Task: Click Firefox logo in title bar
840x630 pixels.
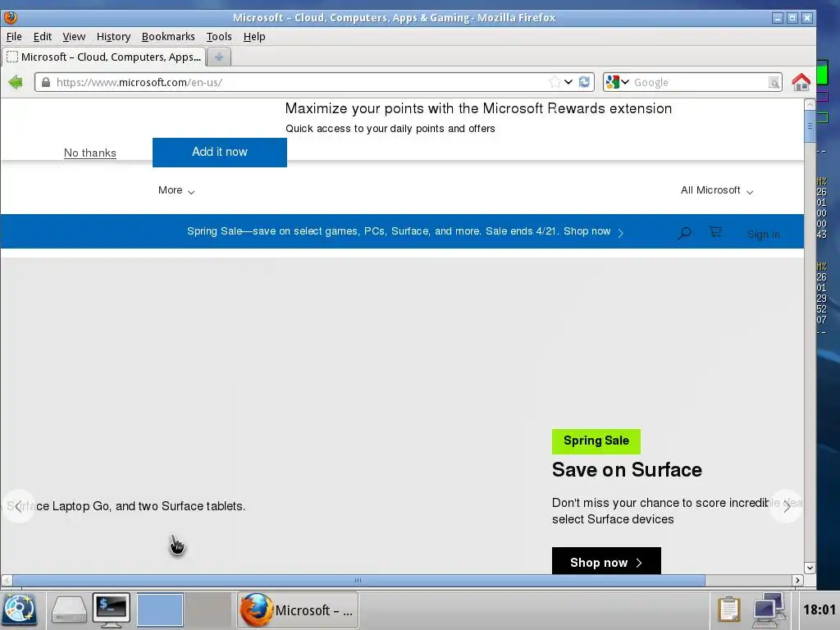Action: coord(11,18)
